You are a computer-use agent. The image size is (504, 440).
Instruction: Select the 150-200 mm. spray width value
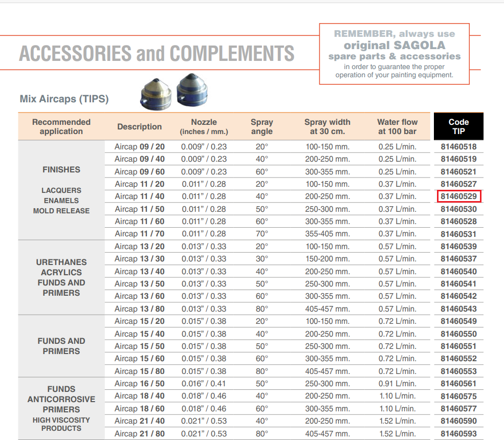click(x=327, y=259)
